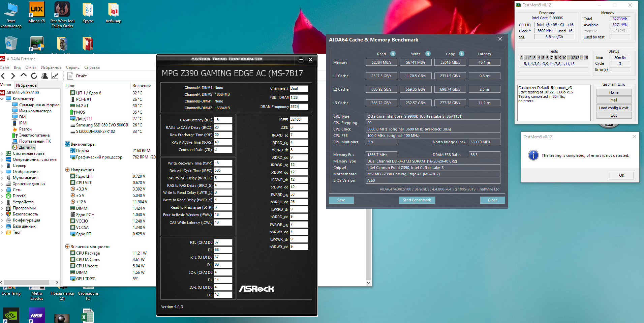Select the Этот компьютер desktop icon

(11, 14)
